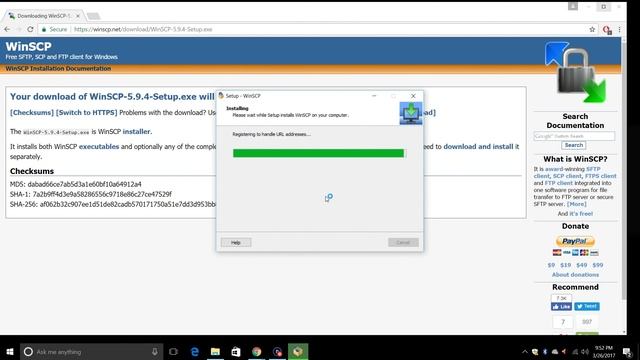Click the page vertical scrollbar

(x=623, y=171)
